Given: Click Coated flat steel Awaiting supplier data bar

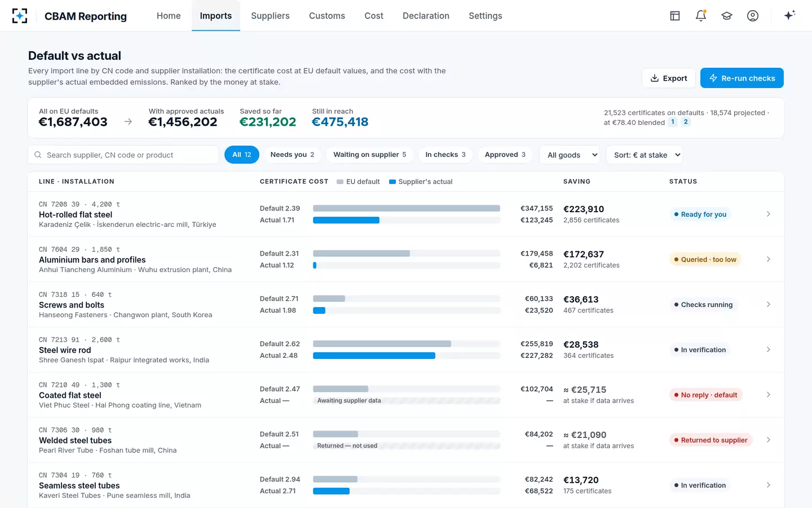Looking at the screenshot, I should [407, 401].
